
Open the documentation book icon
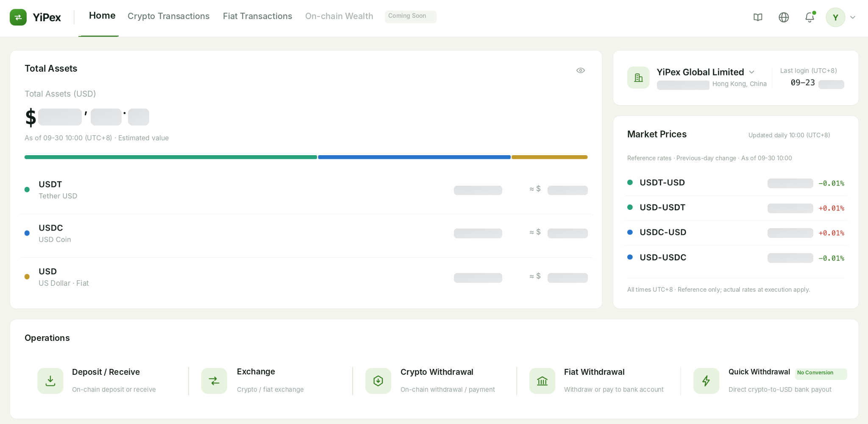(758, 17)
